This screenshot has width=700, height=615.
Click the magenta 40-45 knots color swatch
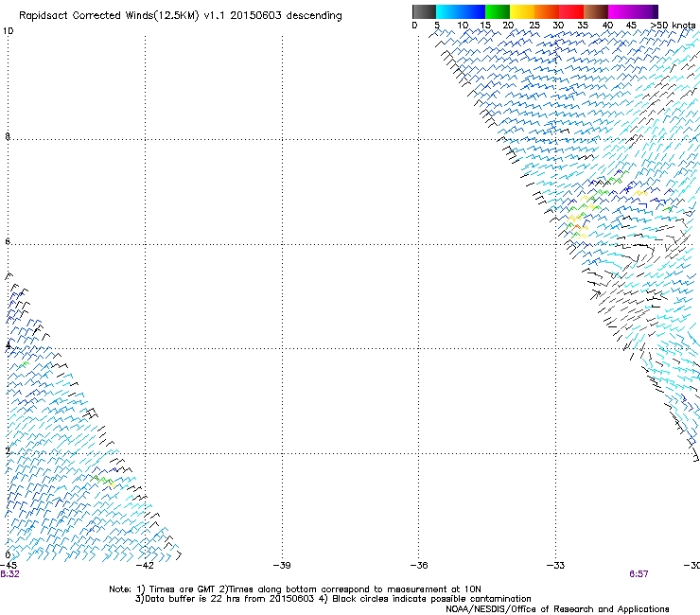tap(621, 11)
